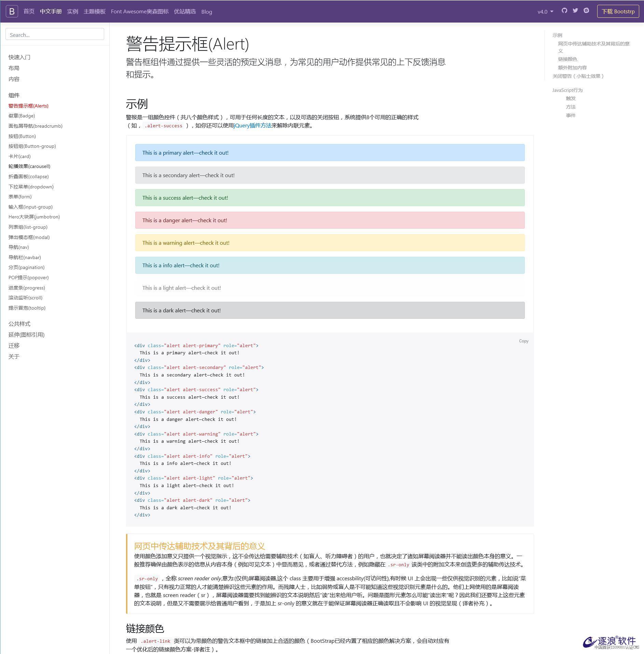The width and height of the screenshot is (644, 654).
Task: Open 弹出模态框(modal) sidebar link
Action: [29, 237]
